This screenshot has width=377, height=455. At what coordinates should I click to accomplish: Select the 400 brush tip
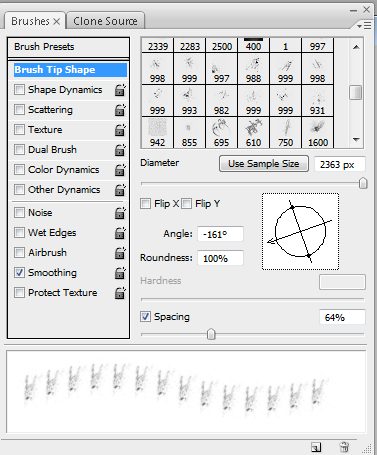[253, 45]
